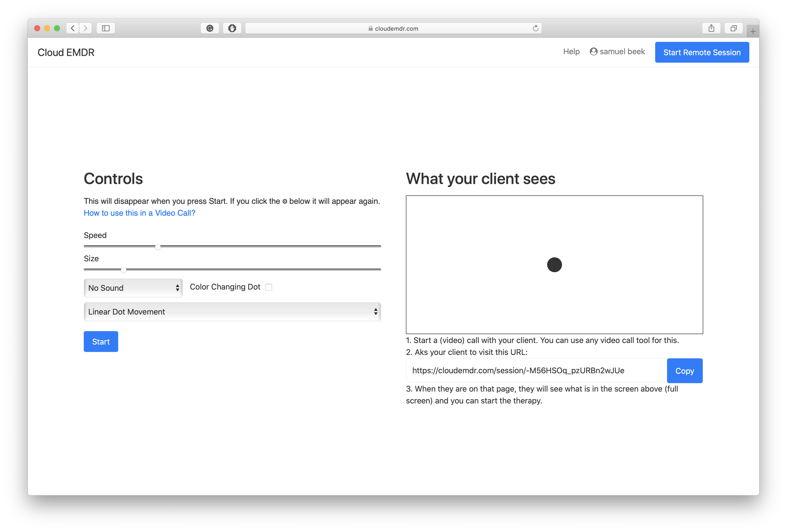Image resolution: width=787 pixels, height=532 pixels.
Task: Navigate forward using the forward arrow
Action: [x=85, y=28]
